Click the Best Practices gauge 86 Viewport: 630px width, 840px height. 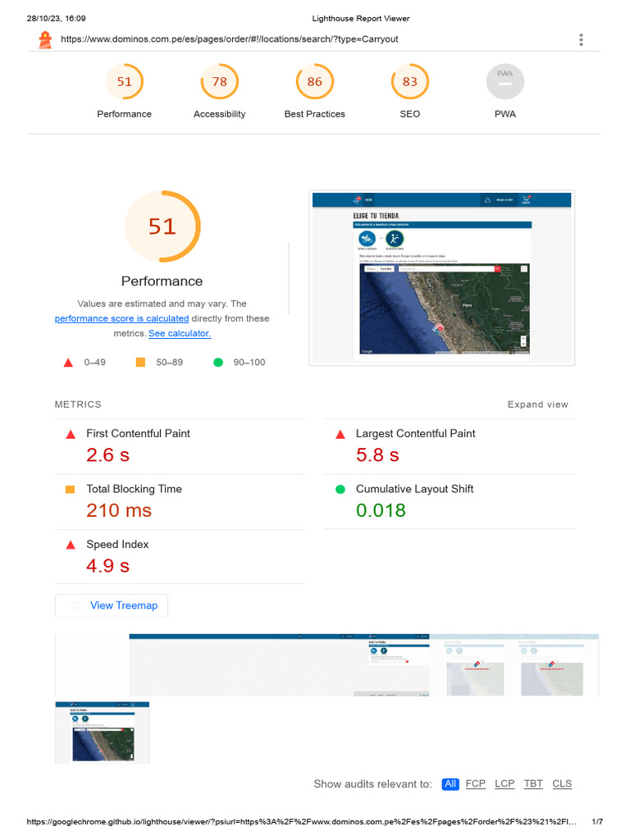point(314,82)
